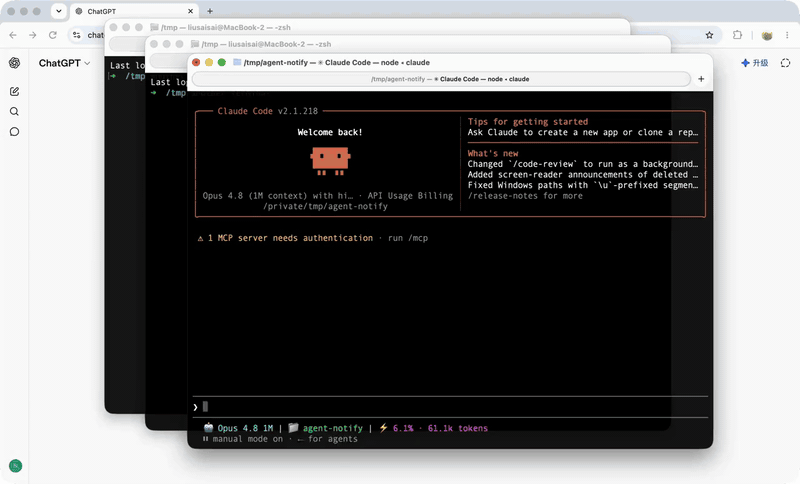Expand the browser tab search dropdown
This screenshot has width=800, height=484.
click(59, 11)
